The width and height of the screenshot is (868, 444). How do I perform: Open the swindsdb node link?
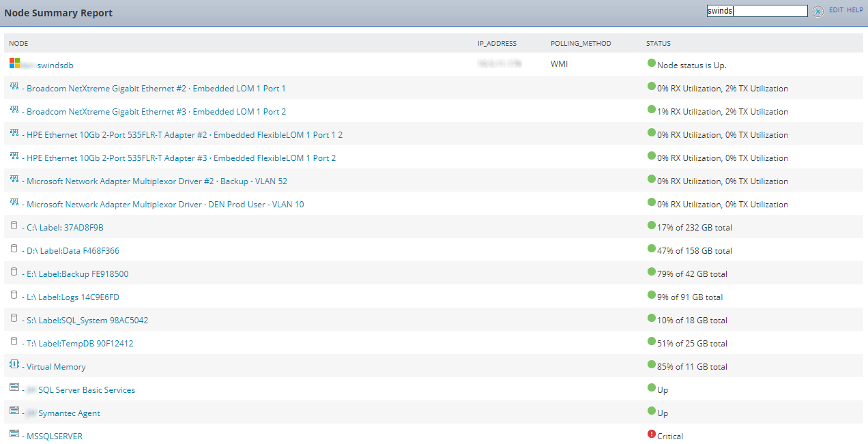[55, 65]
